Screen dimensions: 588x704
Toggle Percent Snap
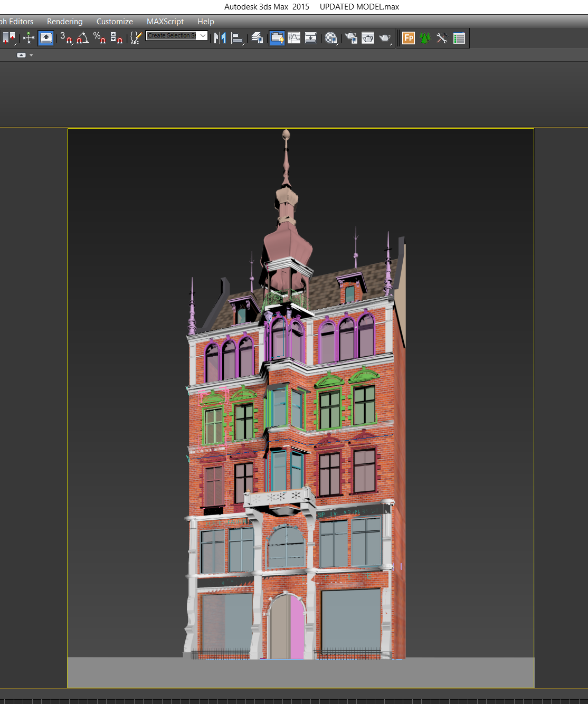(99, 38)
